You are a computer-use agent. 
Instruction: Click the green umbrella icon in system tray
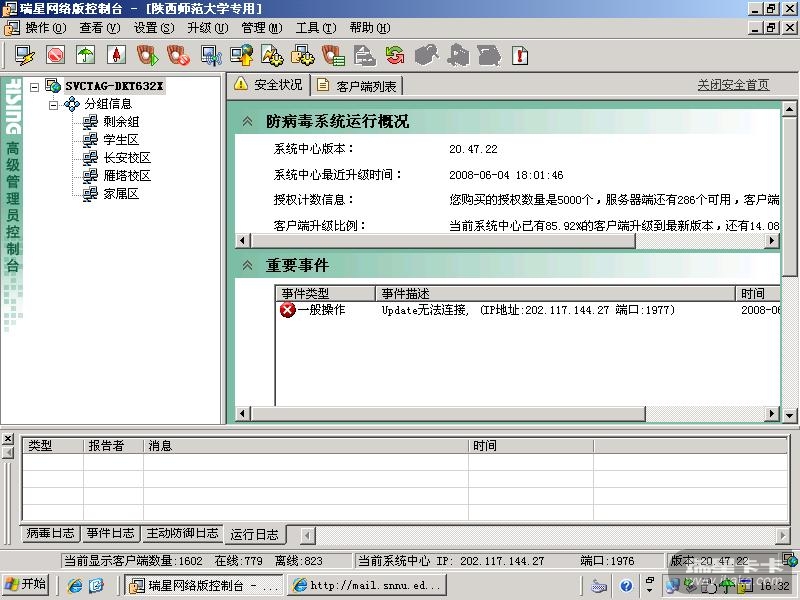[x=726, y=586]
